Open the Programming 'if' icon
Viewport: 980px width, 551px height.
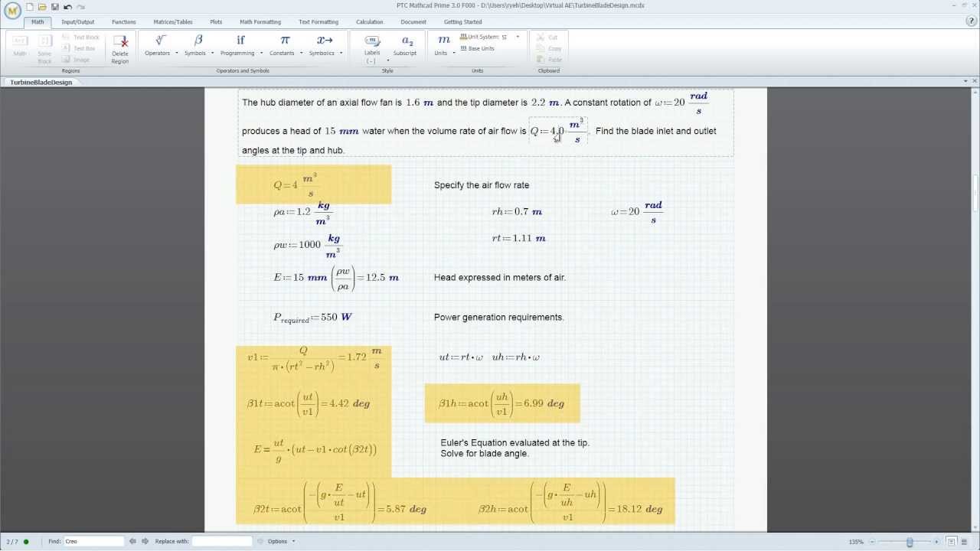[x=240, y=41]
